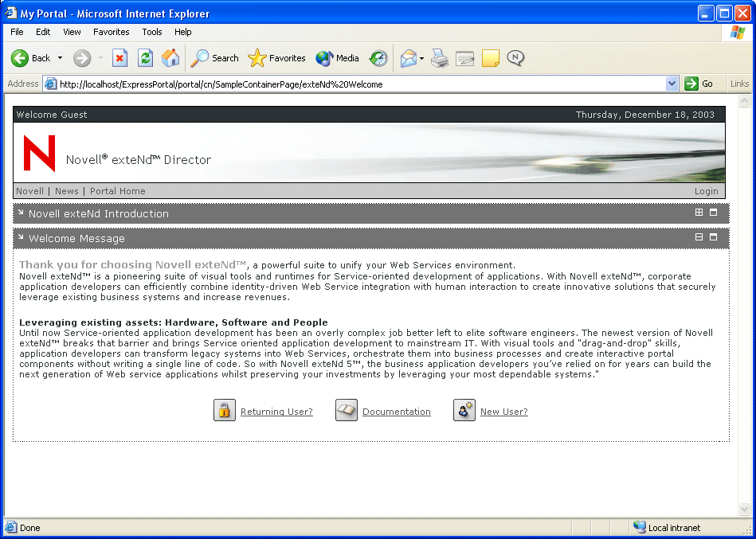Refresh the page using green arrows icon
Viewport: 756px width, 539px height.
[x=145, y=58]
